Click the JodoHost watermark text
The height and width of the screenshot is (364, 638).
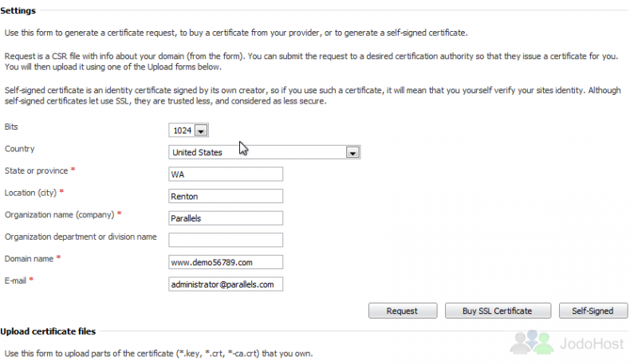tap(592, 344)
